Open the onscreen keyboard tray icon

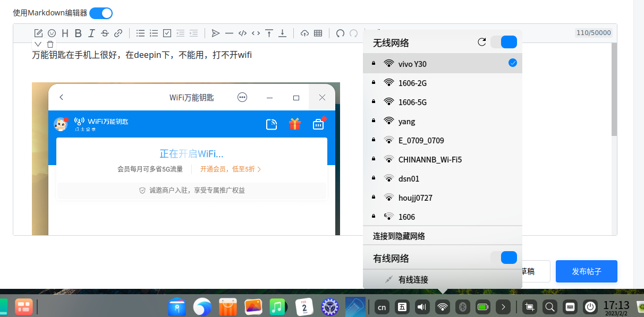click(570, 306)
